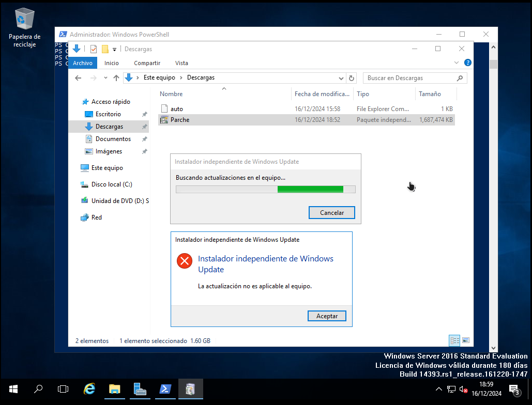Click the red error icon in the dialog
Viewport: 532px width, 405px height.
click(x=185, y=261)
